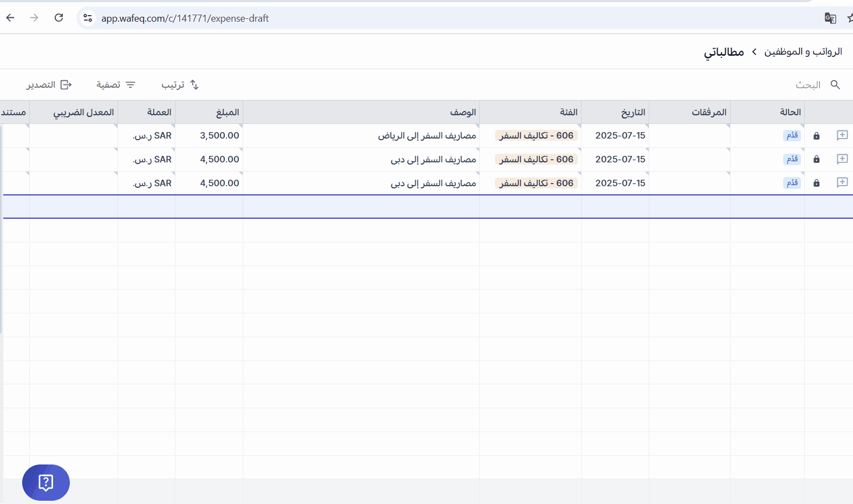Click the قدّم status badge on the third row
The height and width of the screenshot is (504, 853).
point(792,183)
